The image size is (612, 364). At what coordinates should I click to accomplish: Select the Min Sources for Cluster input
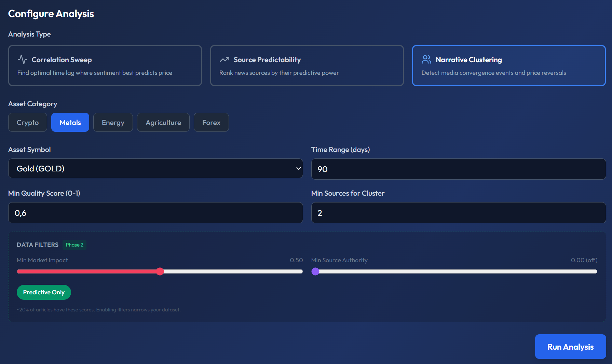[x=458, y=212]
